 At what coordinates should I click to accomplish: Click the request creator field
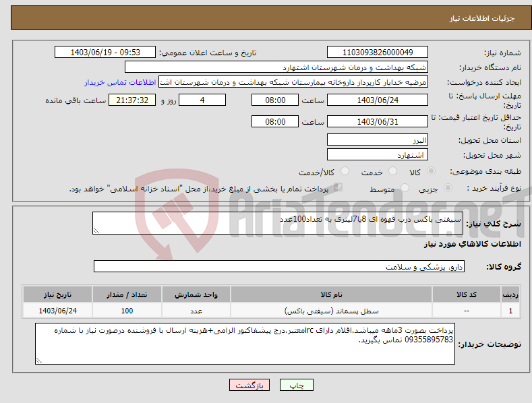pos(293,82)
